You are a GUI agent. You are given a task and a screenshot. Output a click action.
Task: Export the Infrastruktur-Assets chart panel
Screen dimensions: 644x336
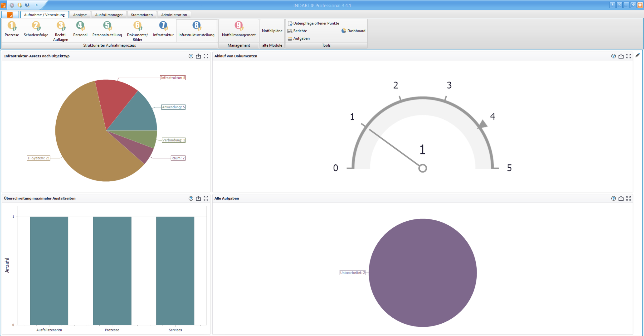pos(198,56)
